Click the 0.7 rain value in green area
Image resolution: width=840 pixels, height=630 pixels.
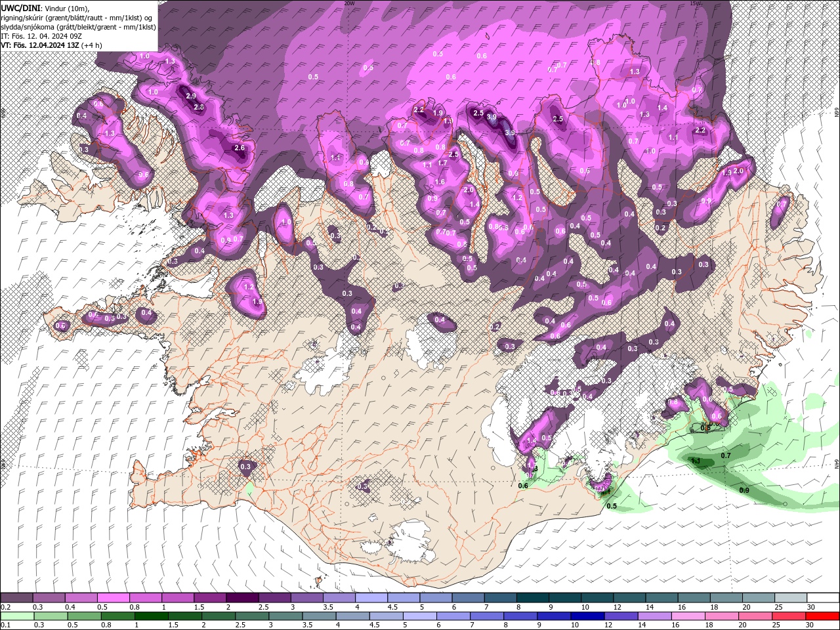(x=726, y=455)
